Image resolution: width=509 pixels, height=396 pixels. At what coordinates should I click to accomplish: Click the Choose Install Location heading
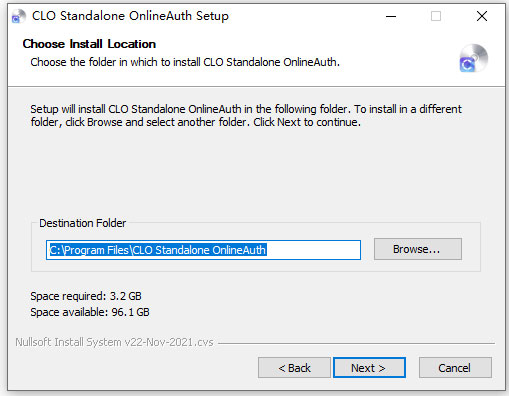89,44
